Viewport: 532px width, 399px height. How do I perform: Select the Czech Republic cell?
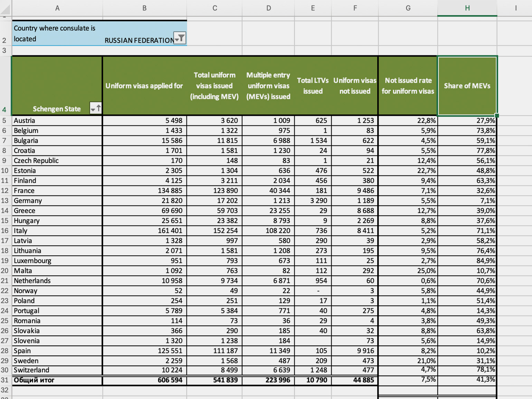(57, 161)
